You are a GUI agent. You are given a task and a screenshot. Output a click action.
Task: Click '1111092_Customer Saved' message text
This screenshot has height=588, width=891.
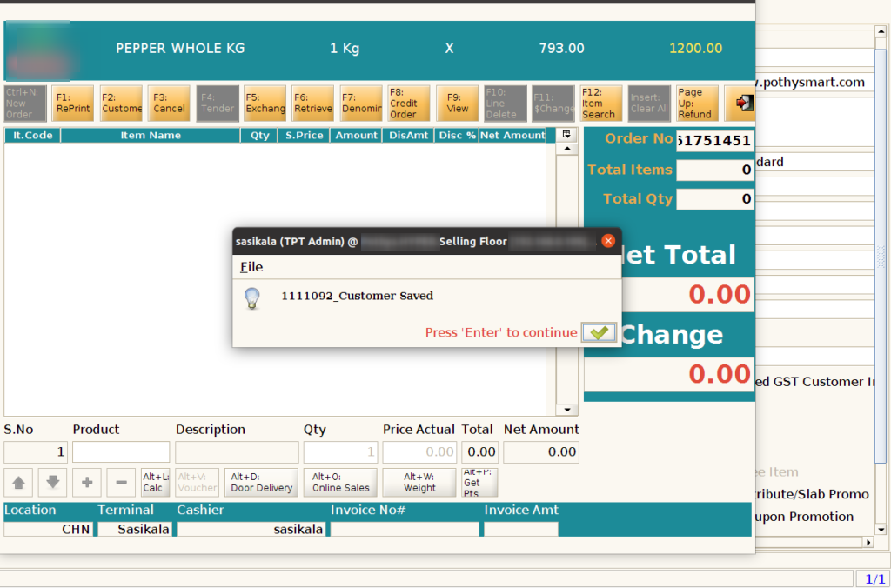pyautogui.click(x=357, y=296)
